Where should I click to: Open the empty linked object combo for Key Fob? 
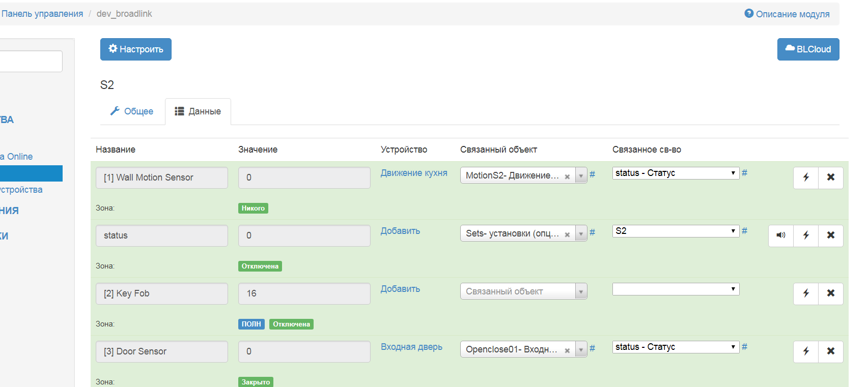[x=523, y=291]
